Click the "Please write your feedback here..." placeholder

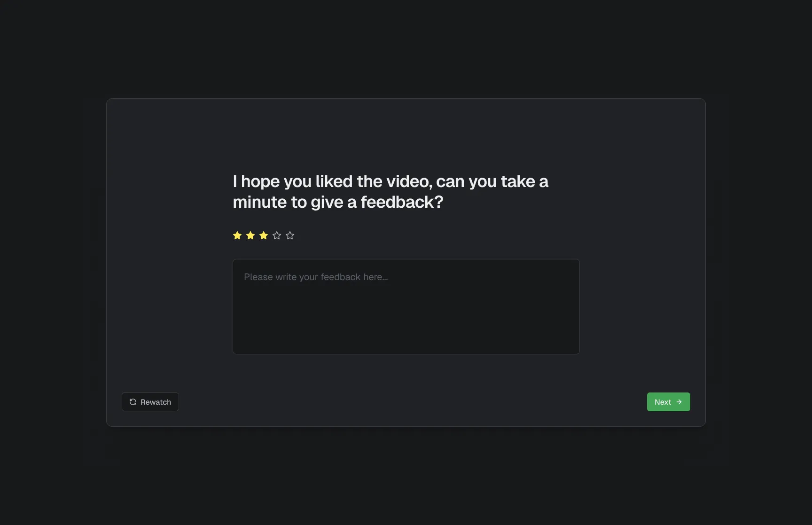coord(316,277)
